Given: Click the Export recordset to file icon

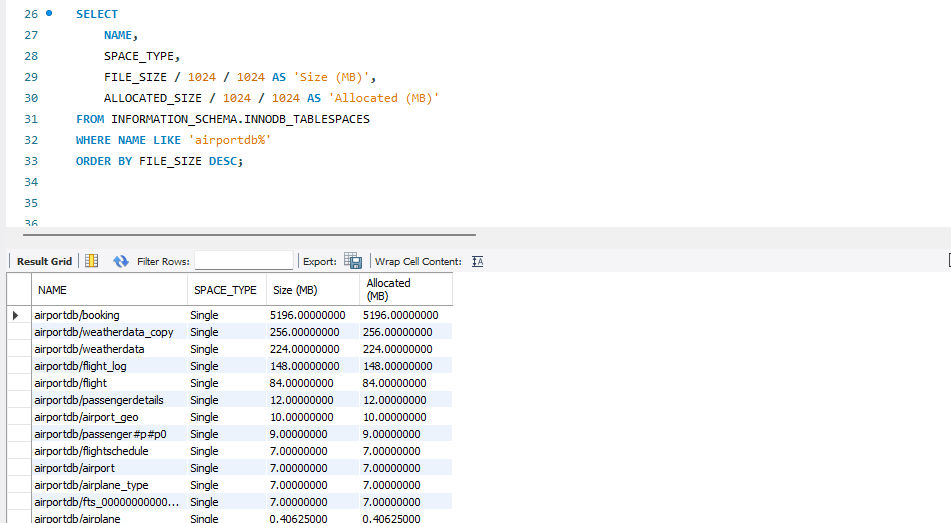Looking at the screenshot, I should 353,261.
